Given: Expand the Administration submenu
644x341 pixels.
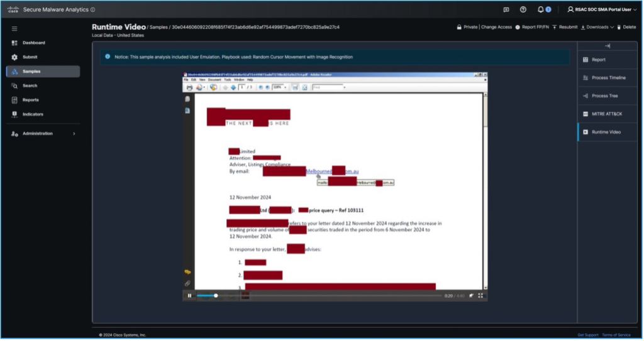Looking at the screenshot, I should [x=74, y=134].
